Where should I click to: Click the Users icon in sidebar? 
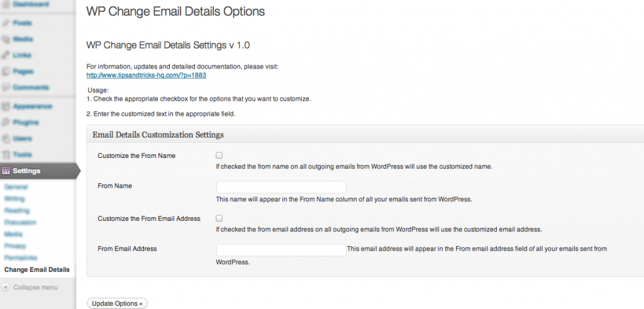[5, 138]
